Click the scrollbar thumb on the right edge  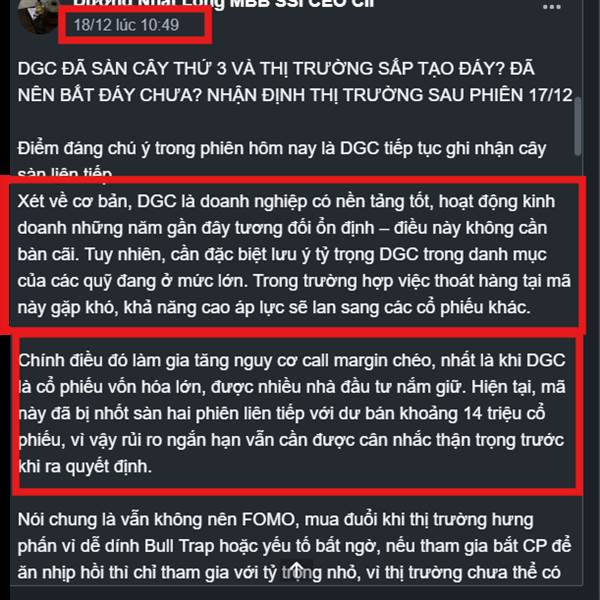click(x=578, y=126)
